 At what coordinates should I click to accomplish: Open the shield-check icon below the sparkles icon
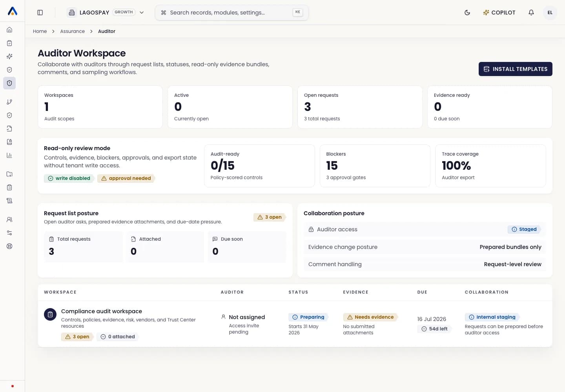[x=9, y=70]
